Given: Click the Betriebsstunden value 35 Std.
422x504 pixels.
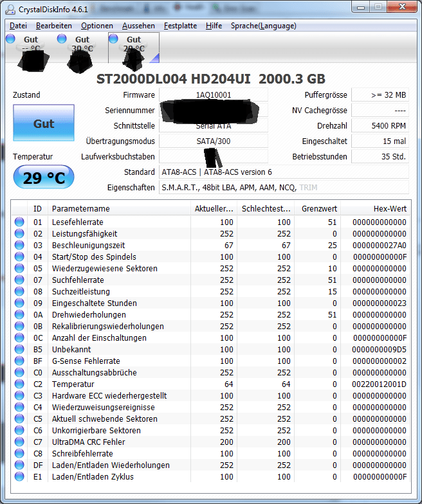Looking at the screenshot, I should [380, 157].
